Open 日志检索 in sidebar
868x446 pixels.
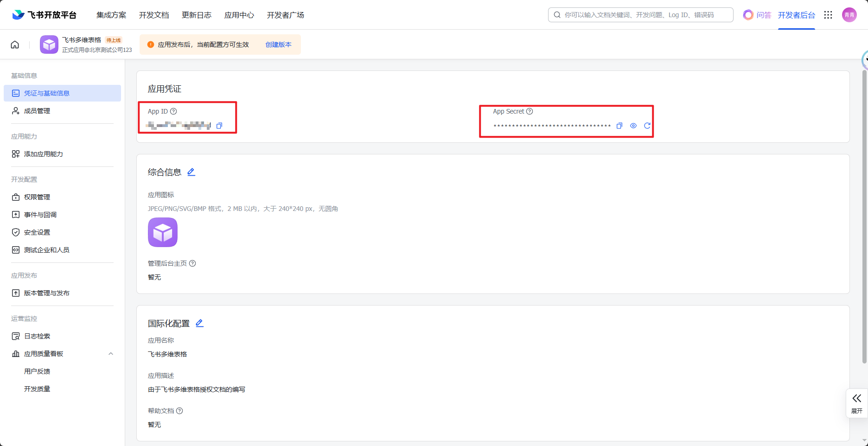[x=62, y=336]
